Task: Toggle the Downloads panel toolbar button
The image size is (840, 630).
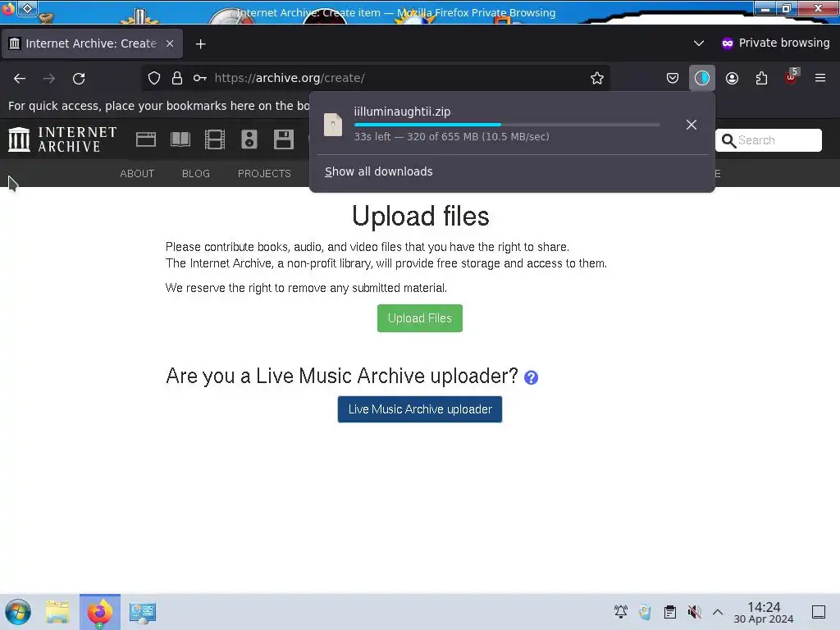Action: [x=702, y=78]
